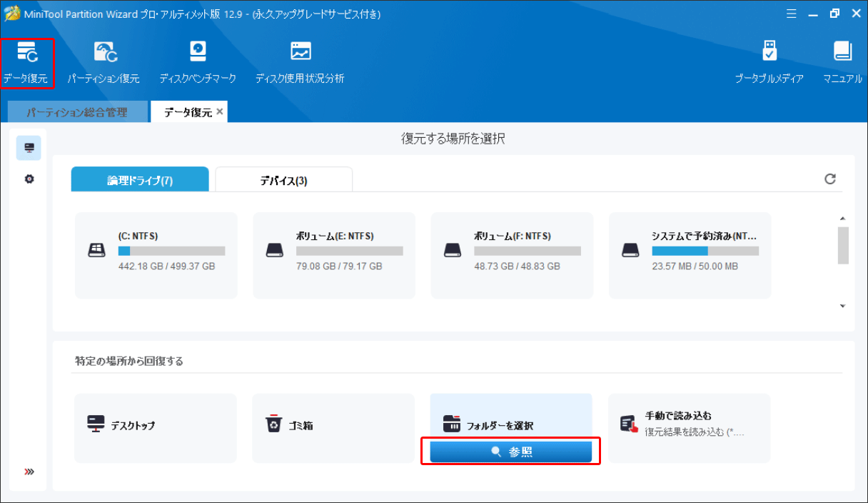Image resolution: width=868 pixels, height=503 pixels.
Task: Click 復元結果を読み込む subtitle text
Action: click(x=695, y=432)
